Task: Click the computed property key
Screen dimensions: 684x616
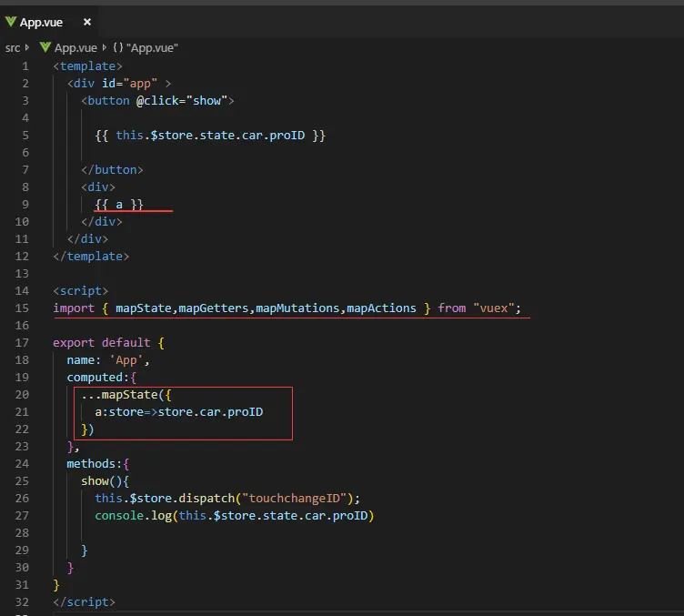Action: [95, 378]
